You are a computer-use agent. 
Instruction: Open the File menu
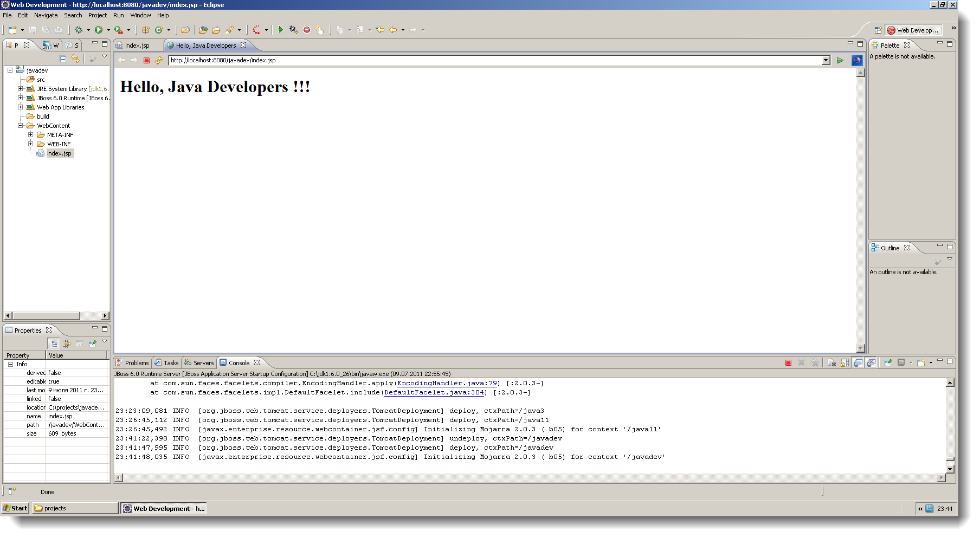pos(7,15)
